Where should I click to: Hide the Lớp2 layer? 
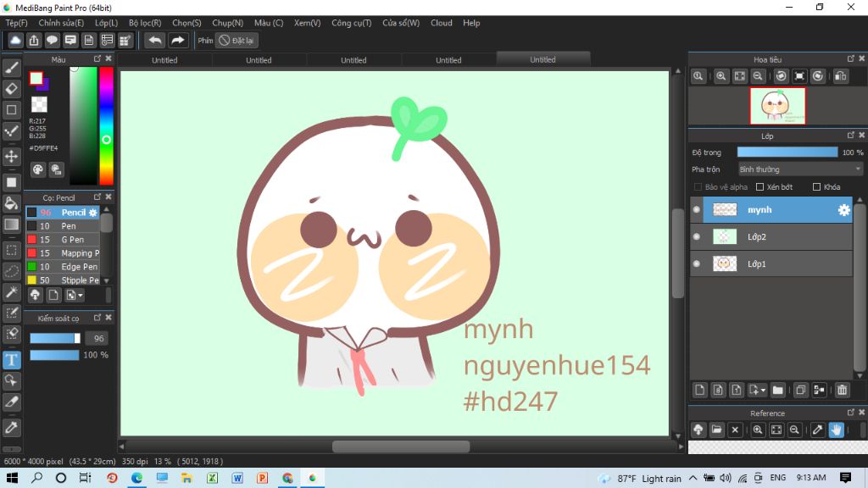click(x=697, y=237)
